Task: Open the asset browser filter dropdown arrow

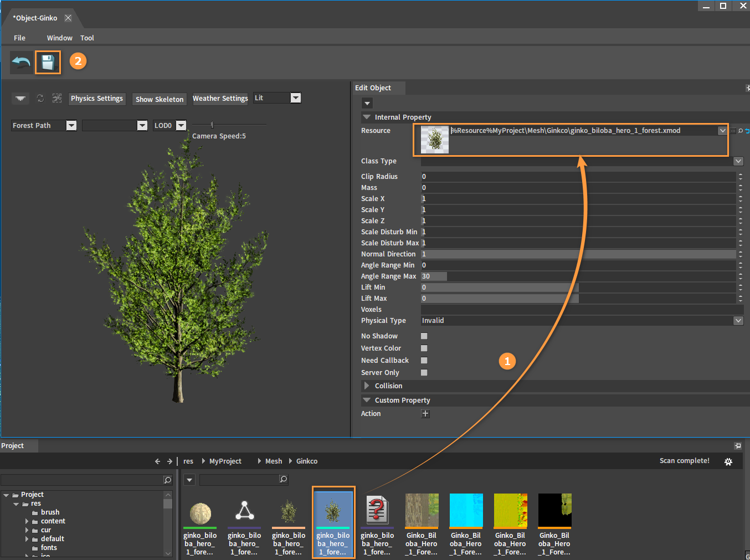Action: point(189,480)
